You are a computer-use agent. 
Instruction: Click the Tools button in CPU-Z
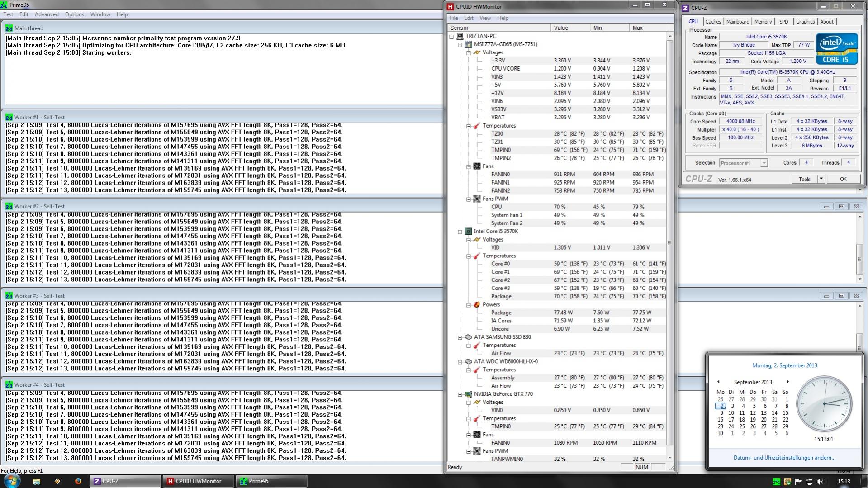pos(805,179)
